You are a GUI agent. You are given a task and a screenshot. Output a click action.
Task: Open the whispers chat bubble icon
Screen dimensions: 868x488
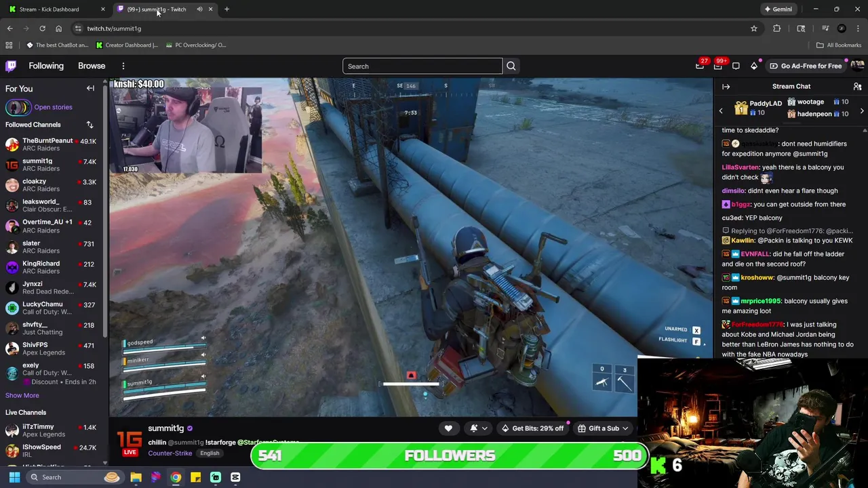tap(736, 66)
